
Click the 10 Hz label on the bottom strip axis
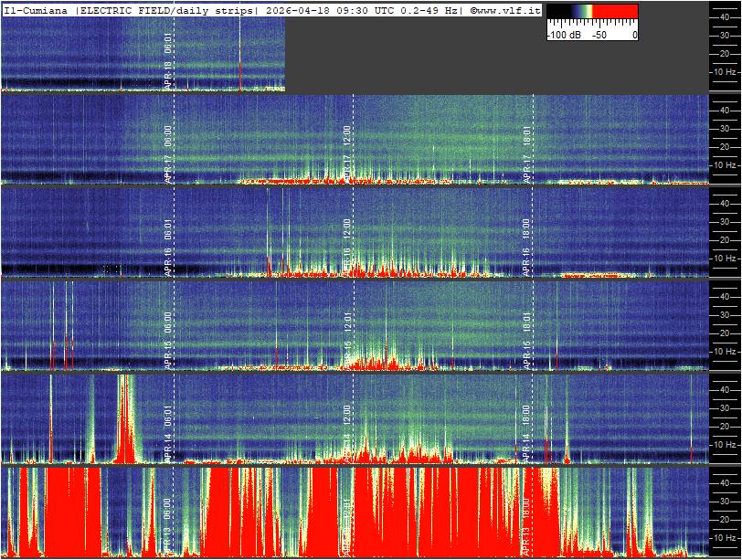725,537
